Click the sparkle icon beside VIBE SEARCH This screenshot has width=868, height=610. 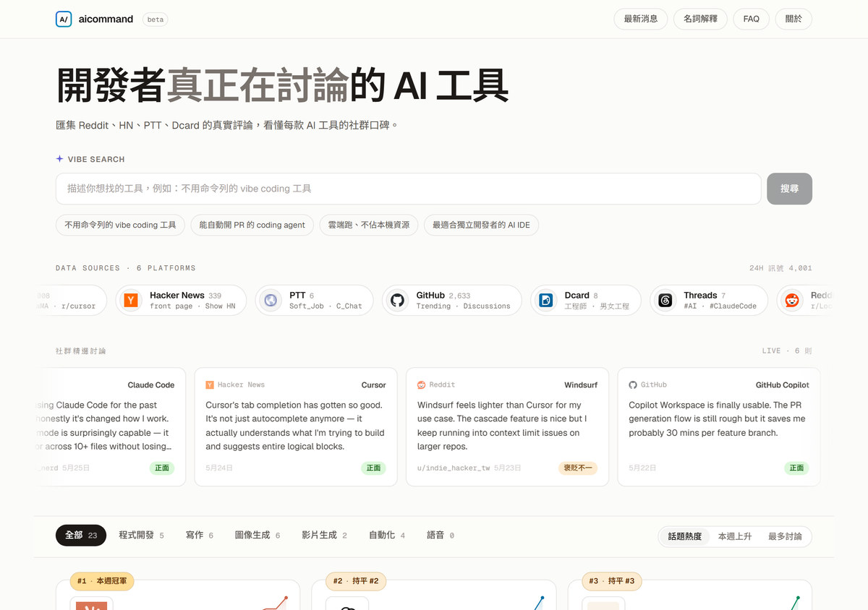coord(59,159)
